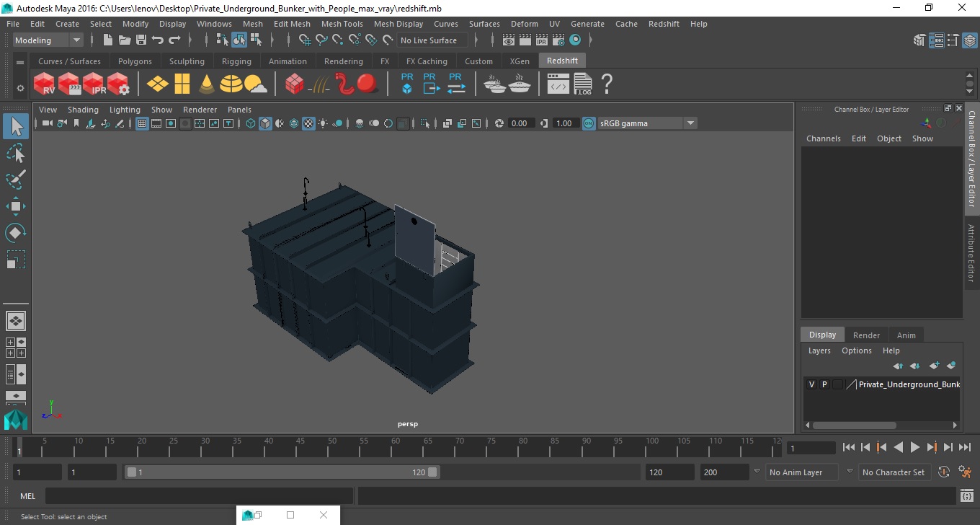
Task: Toggle layer playback P box
Action: click(824, 384)
